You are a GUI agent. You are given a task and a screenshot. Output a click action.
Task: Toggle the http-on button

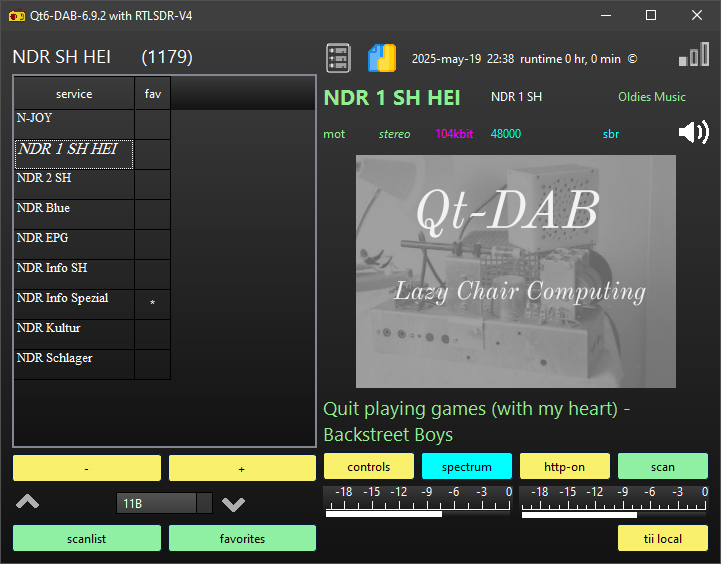(x=565, y=467)
